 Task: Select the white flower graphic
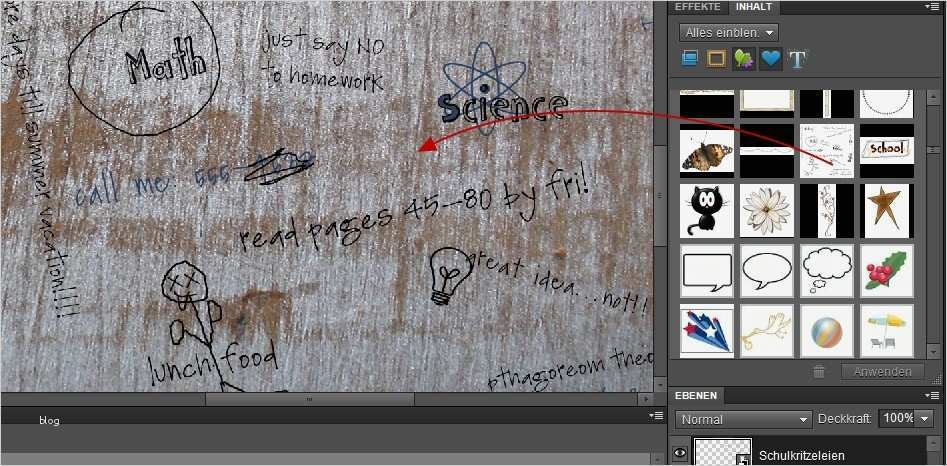point(766,211)
